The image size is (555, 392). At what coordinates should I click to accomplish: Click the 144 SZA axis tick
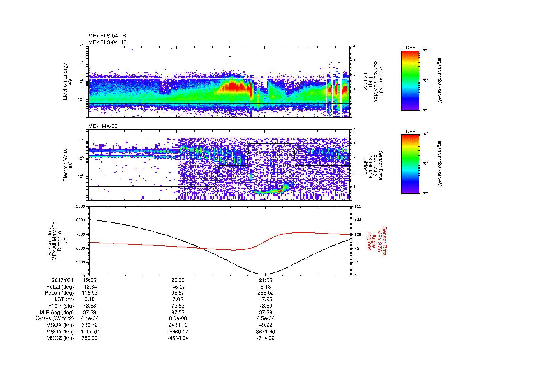pyautogui.click(x=358, y=220)
